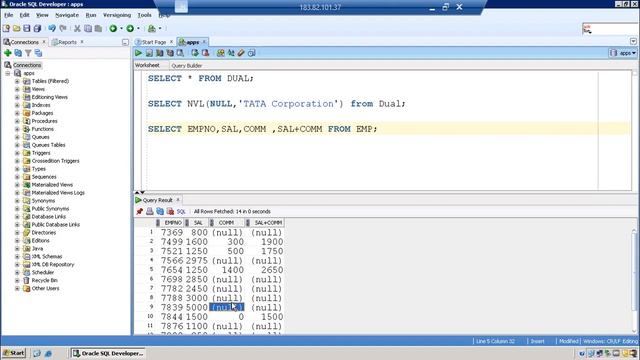Click the Refresh icon in Query Result toolbar
The width and height of the screenshot is (640, 360).
[x=160, y=211]
